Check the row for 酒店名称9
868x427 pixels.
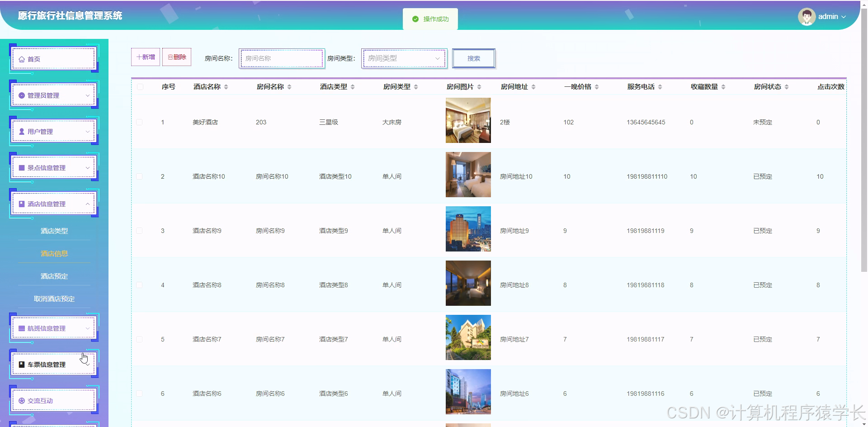click(139, 231)
